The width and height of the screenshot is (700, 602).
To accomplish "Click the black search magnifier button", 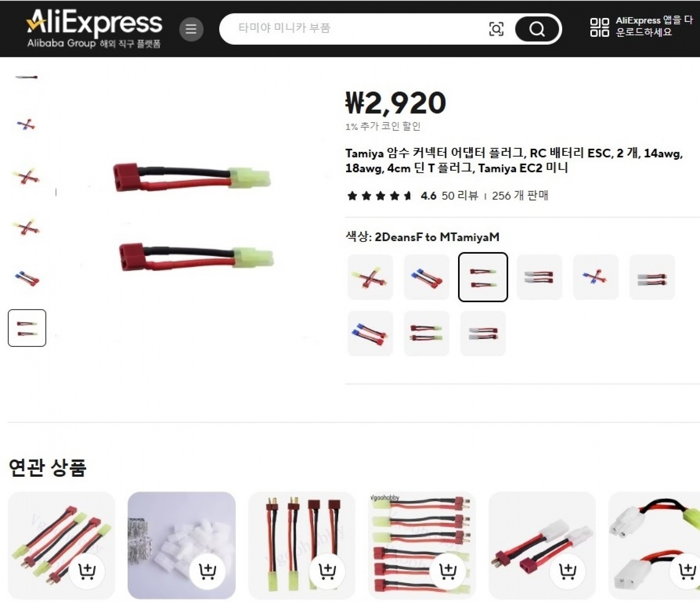I will pos(537,29).
